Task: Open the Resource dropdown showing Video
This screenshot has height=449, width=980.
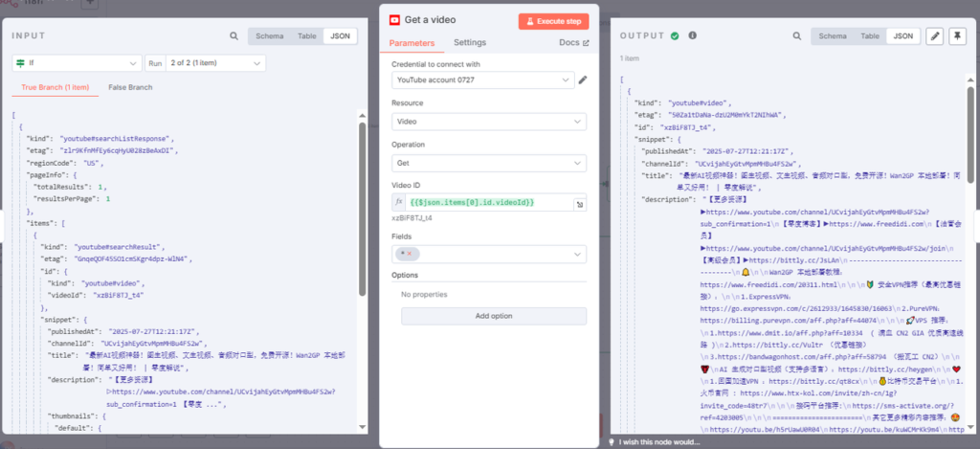Action: click(488, 122)
